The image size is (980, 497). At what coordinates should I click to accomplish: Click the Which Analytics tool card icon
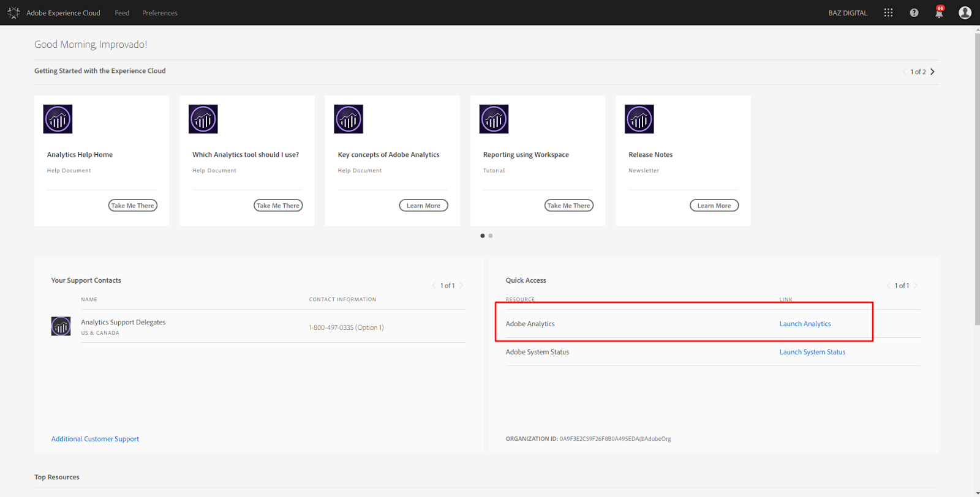point(203,119)
